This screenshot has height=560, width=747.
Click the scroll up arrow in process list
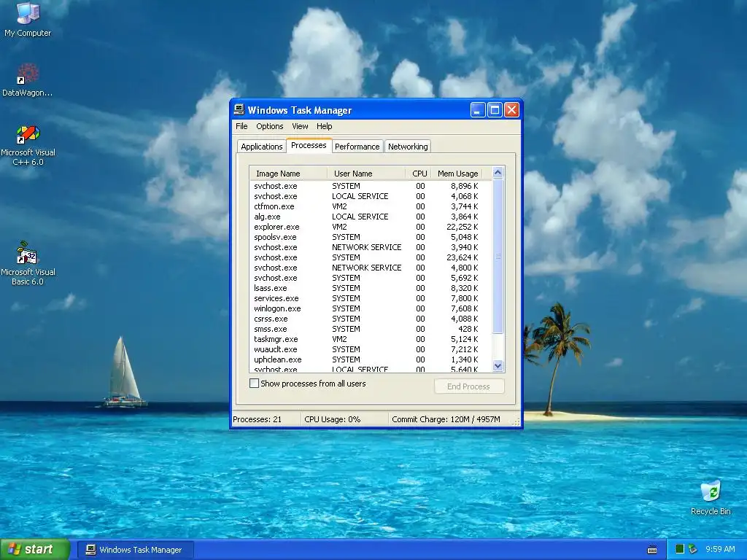(498, 172)
